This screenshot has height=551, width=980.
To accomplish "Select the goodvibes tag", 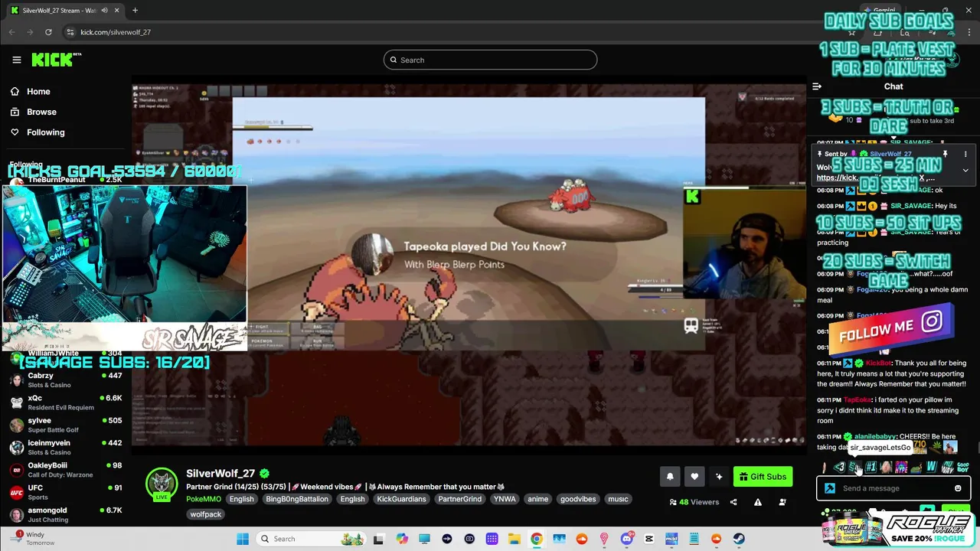I will click(578, 499).
